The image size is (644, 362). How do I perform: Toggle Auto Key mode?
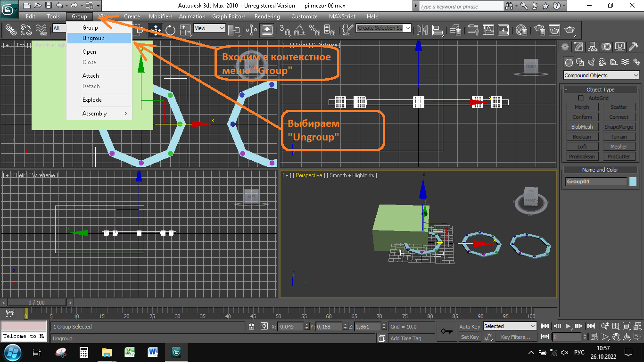[x=470, y=327]
